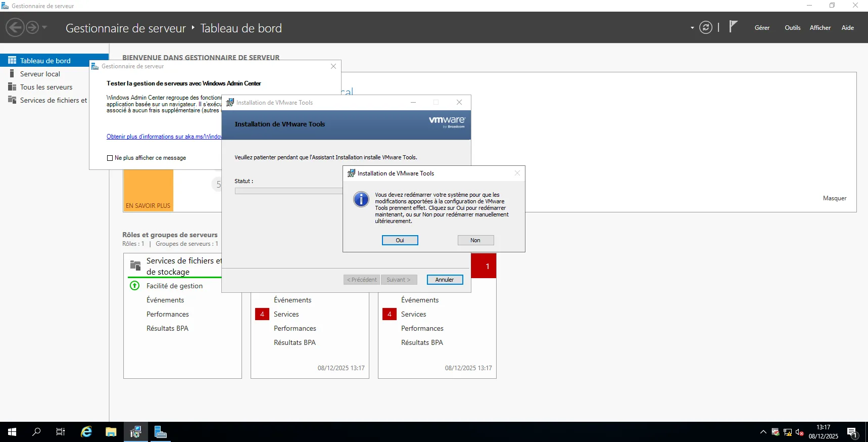The image size is (868, 442).
Task: Click "Rôles : 1" under the roles heading
Action: [133, 244]
